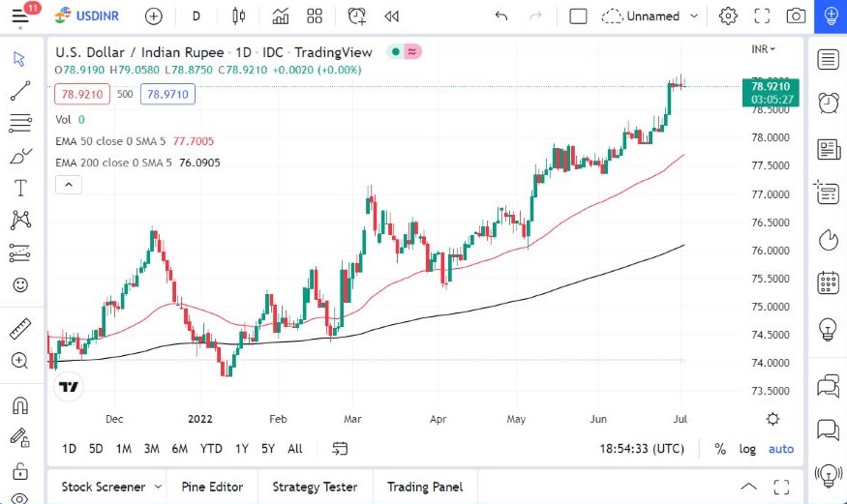Set time range to YTD
Image resolution: width=847 pixels, height=504 pixels.
pos(211,449)
